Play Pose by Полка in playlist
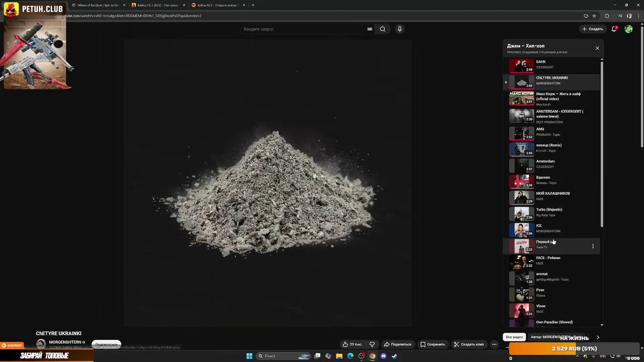Screen dimensions: 644x362 (552, 294)
